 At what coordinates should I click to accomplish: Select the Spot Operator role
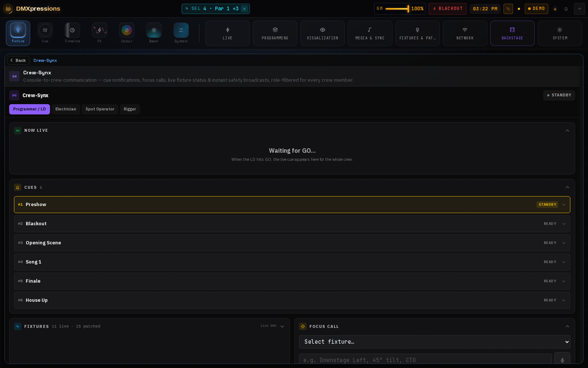[100, 109]
